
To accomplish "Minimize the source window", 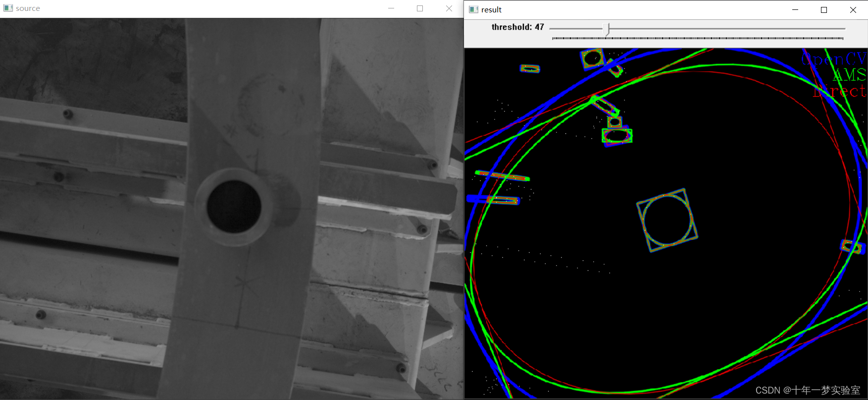I will (x=391, y=8).
